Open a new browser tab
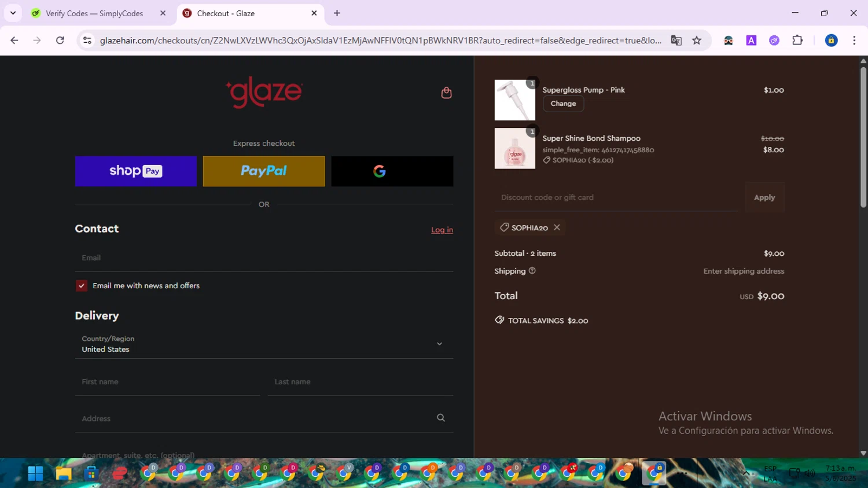 337,13
